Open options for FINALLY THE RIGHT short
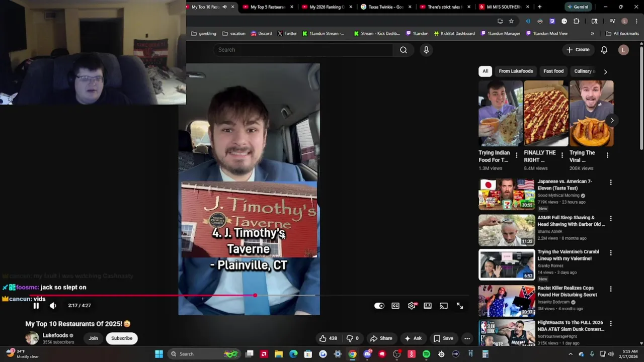Screen dimensions: 644x362 pos(562,155)
